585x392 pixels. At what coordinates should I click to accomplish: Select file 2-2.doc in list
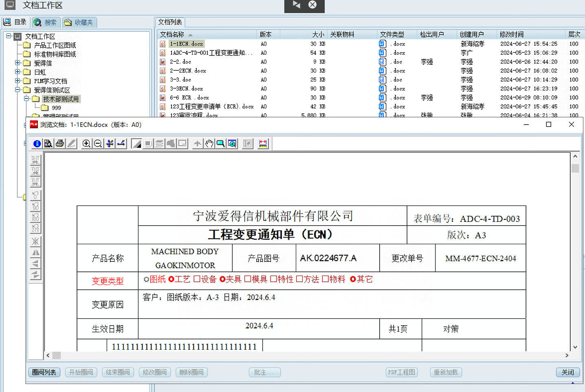tap(180, 61)
